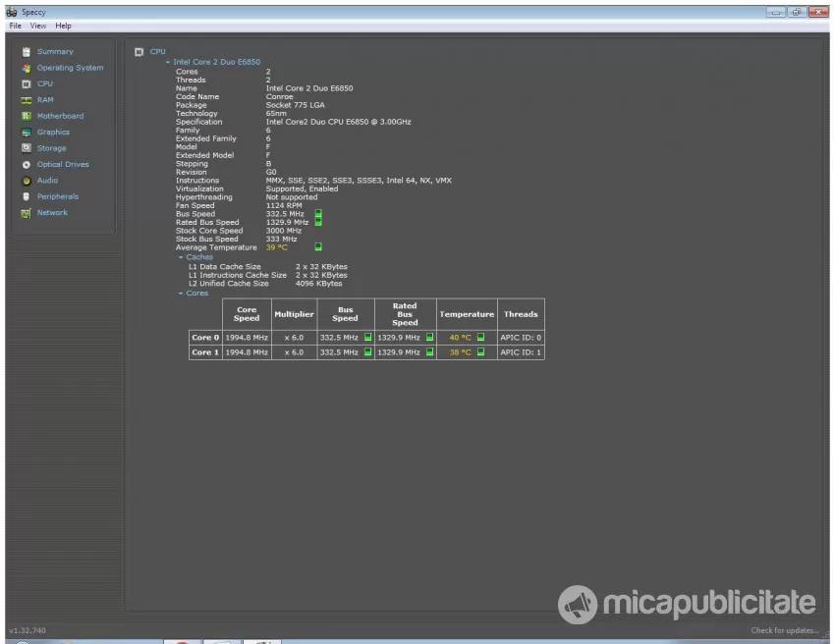Click the Core 1 row header

coord(205,352)
